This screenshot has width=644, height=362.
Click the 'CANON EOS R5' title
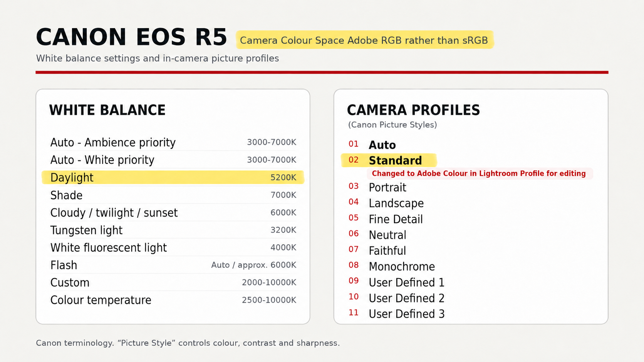click(131, 37)
